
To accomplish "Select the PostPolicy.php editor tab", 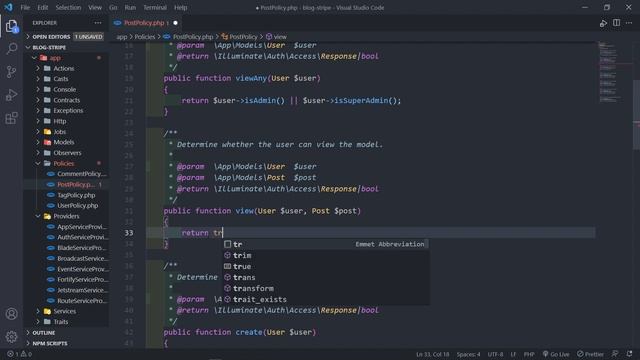I will [x=146, y=23].
